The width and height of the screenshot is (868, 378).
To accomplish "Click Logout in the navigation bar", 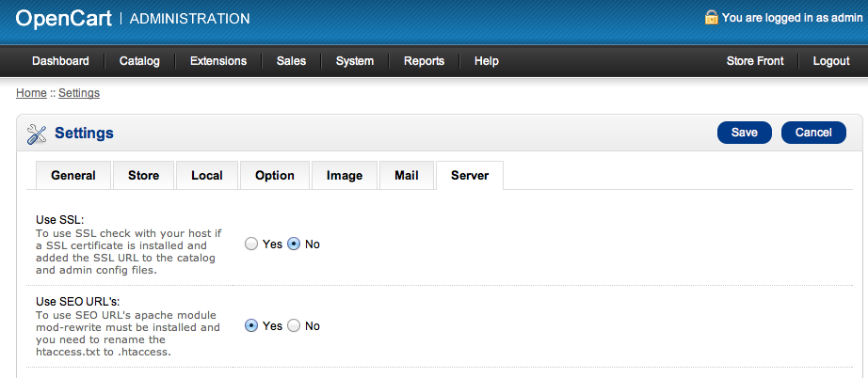I will 831,61.
